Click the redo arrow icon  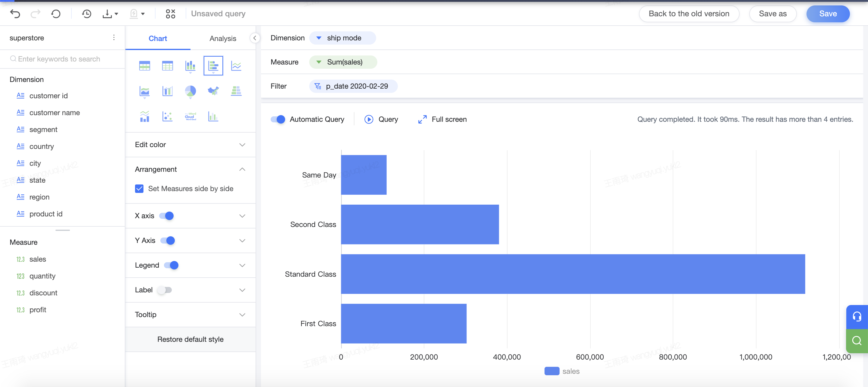pos(35,14)
